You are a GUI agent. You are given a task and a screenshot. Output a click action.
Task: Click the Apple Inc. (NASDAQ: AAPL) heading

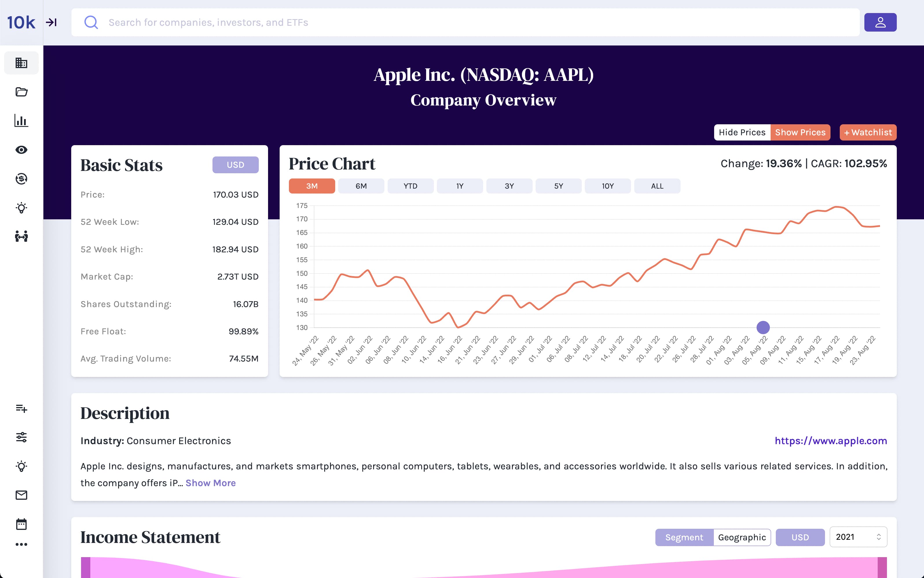(x=483, y=74)
